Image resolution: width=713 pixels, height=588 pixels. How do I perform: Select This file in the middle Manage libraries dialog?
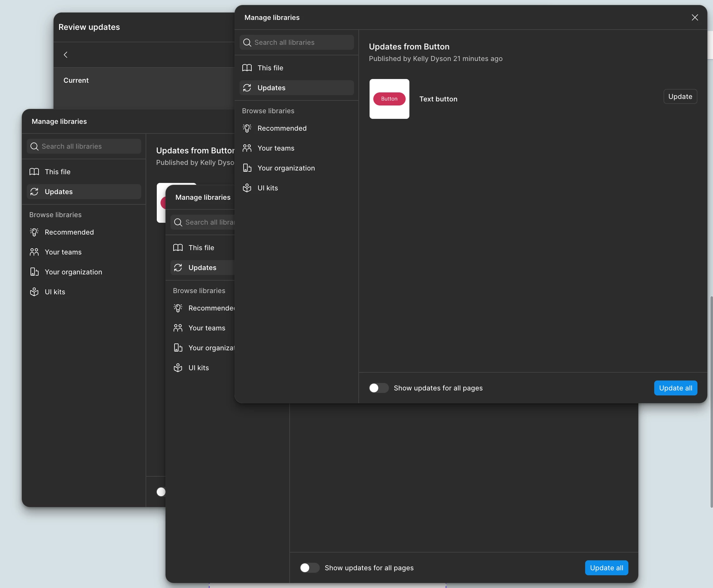click(x=201, y=248)
